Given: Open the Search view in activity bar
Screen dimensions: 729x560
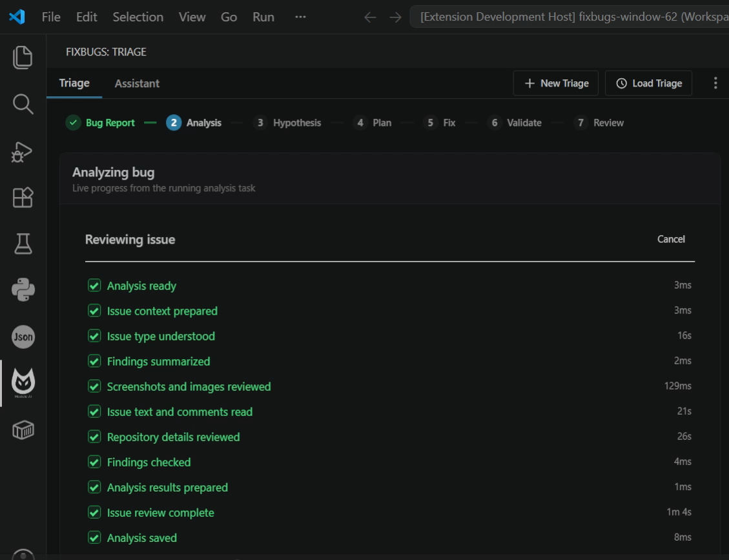Looking at the screenshot, I should [x=23, y=104].
